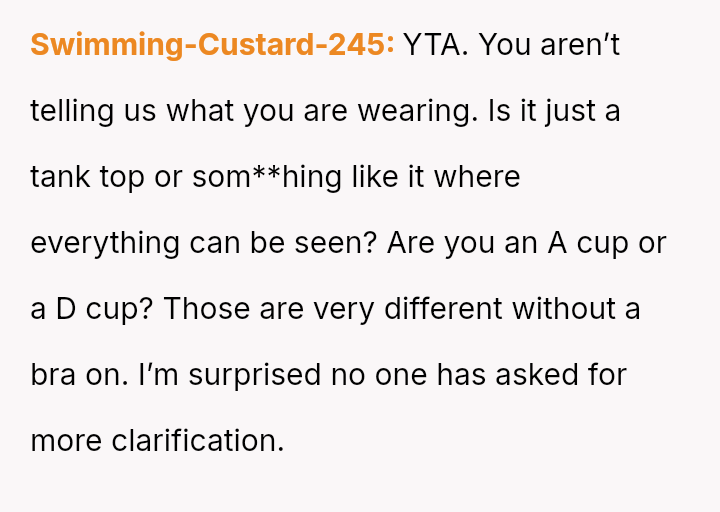This screenshot has height=512, width=720.
Task: Click the word "bra" in the comment
Action: tap(53, 375)
